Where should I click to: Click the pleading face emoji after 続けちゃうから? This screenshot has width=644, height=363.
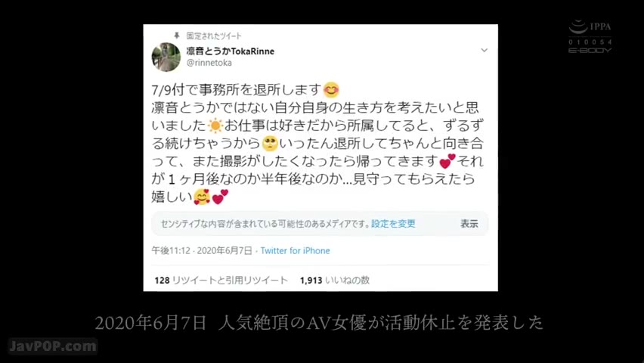click(270, 143)
